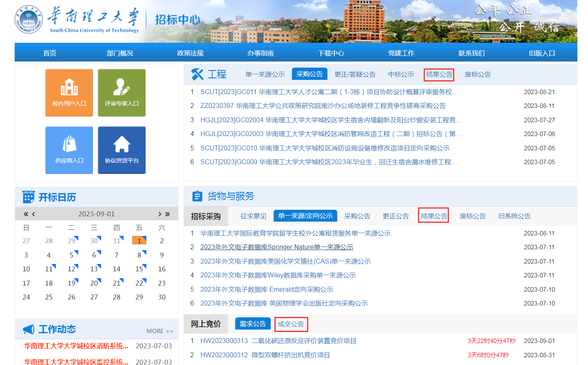Select date 12 in the calendar

click(x=72, y=269)
